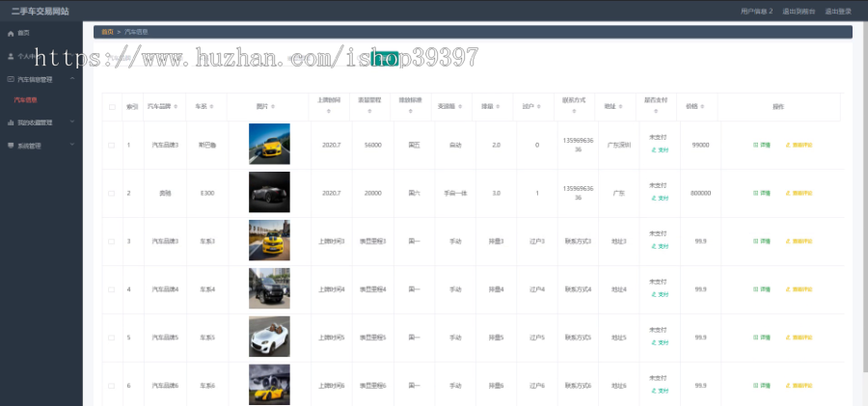Sort the table by 车系 column icon
This screenshot has height=406, width=868.
point(211,106)
